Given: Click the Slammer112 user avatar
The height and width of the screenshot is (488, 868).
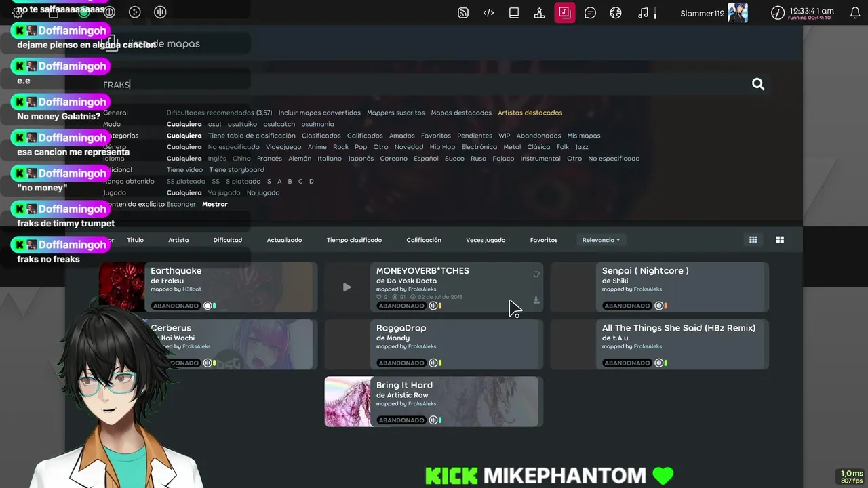Looking at the screenshot, I should pyautogui.click(x=737, y=12).
